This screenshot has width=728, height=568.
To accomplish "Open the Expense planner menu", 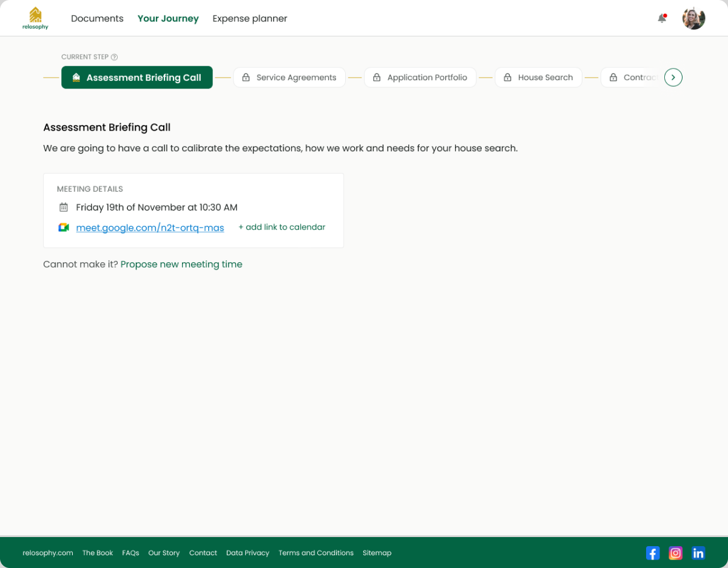I will [250, 19].
